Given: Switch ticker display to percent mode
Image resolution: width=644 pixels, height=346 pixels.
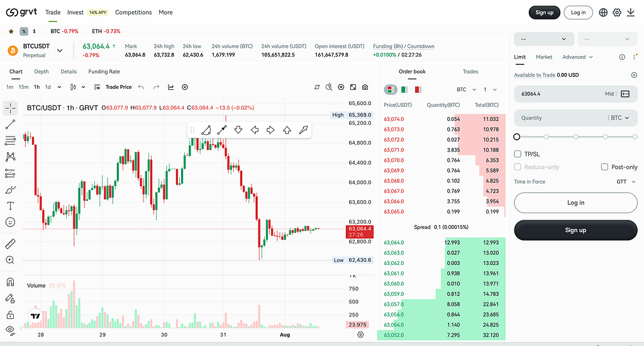Looking at the screenshot, I should point(24,31).
